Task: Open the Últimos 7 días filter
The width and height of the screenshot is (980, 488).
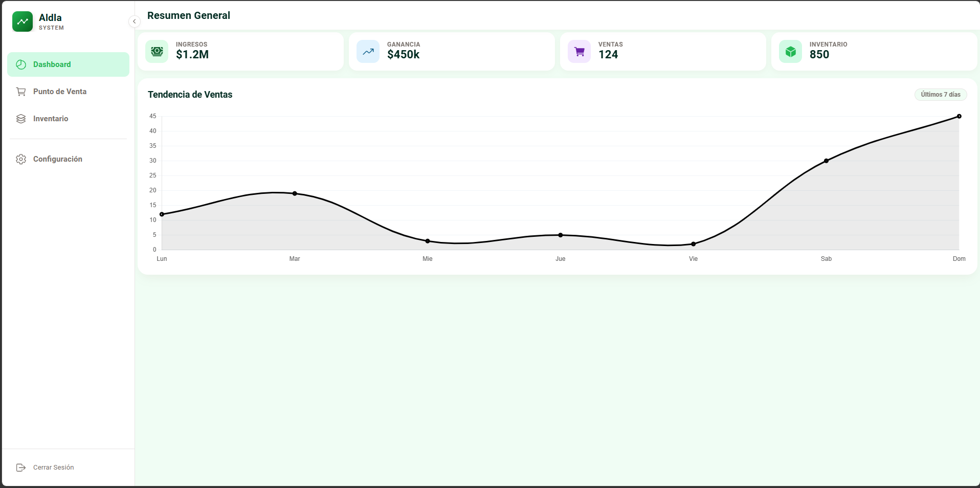Action: point(940,95)
